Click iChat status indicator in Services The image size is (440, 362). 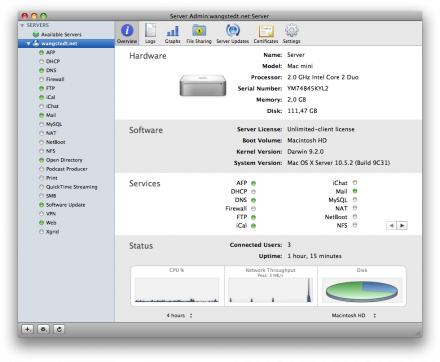355,183
